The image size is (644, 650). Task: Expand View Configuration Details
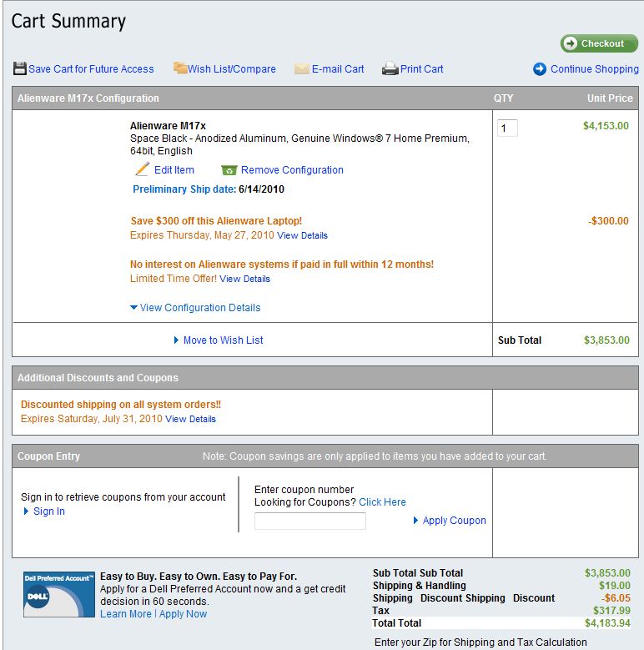pos(195,308)
